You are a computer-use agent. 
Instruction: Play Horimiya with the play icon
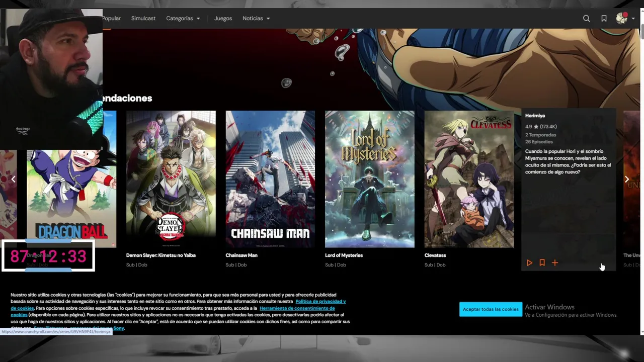pos(529,262)
